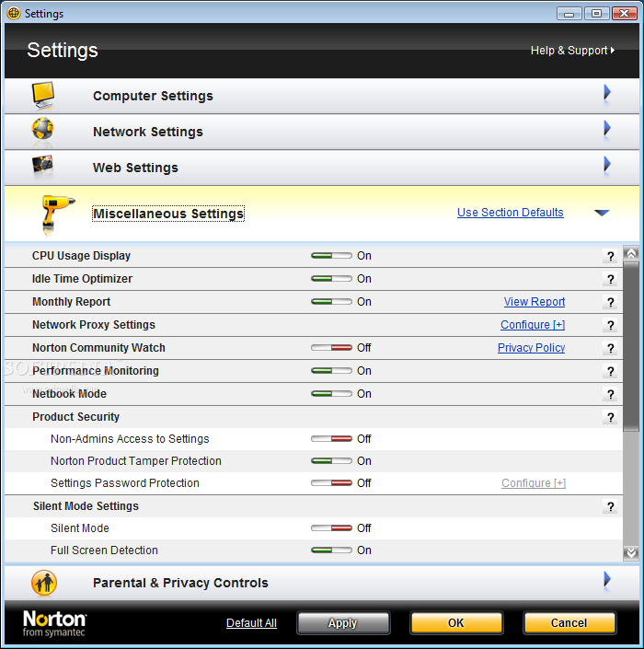
Task: Open the Computer Settings section
Action: pos(322,96)
